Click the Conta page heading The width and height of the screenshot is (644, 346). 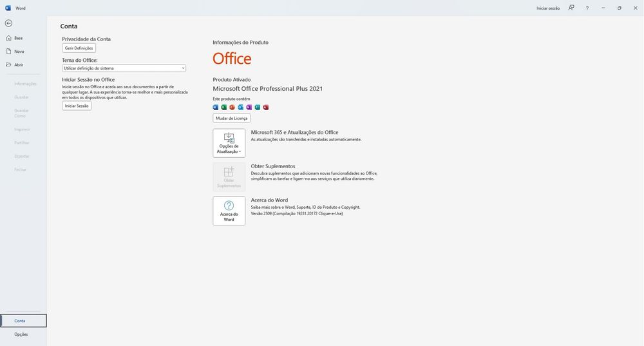pyautogui.click(x=69, y=26)
